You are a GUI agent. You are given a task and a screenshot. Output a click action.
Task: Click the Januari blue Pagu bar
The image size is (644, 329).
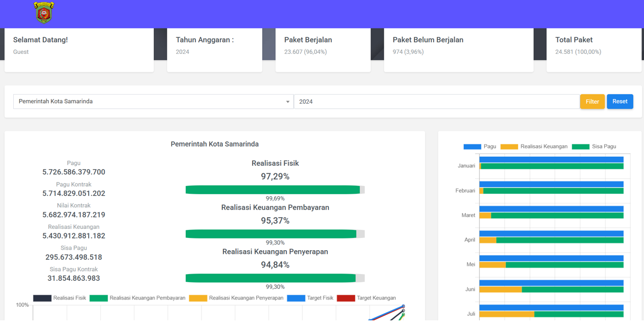[551, 160]
